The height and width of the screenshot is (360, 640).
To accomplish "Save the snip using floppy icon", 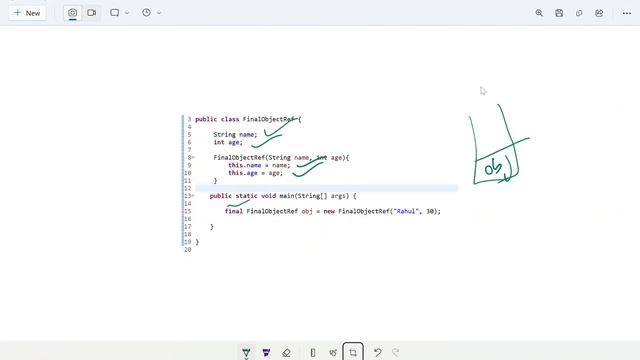I will (559, 13).
